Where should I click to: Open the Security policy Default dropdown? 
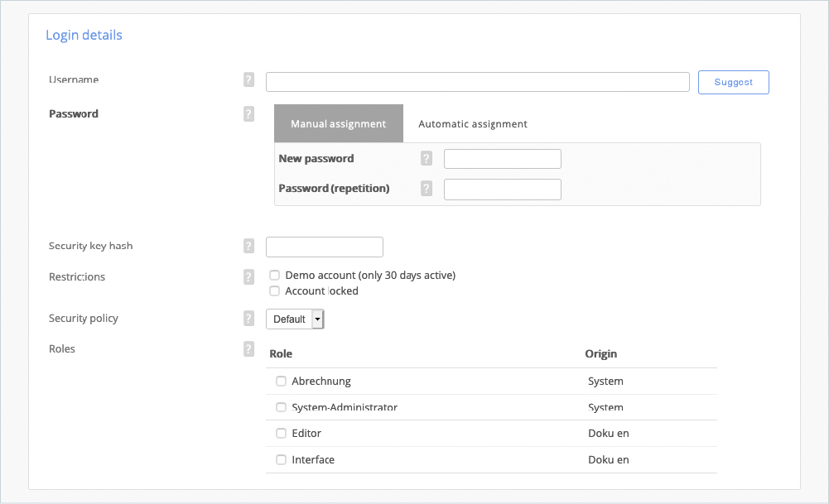[x=295, y=319]
